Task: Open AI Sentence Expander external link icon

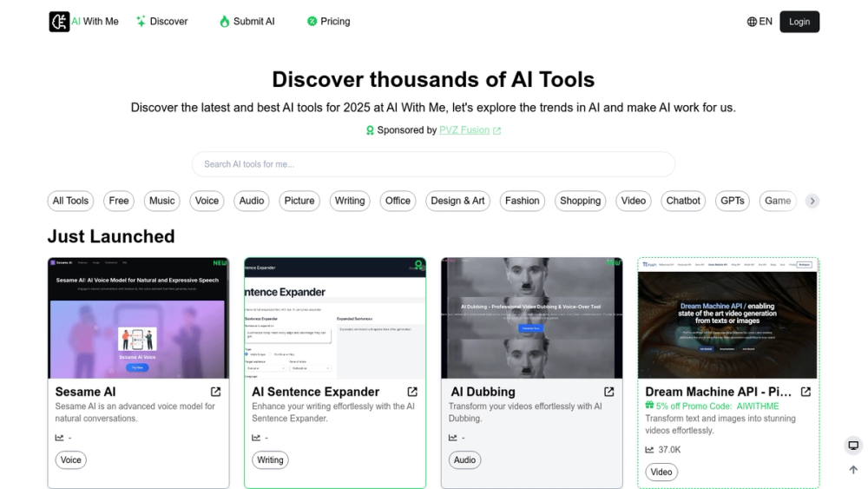Action: 412,392
